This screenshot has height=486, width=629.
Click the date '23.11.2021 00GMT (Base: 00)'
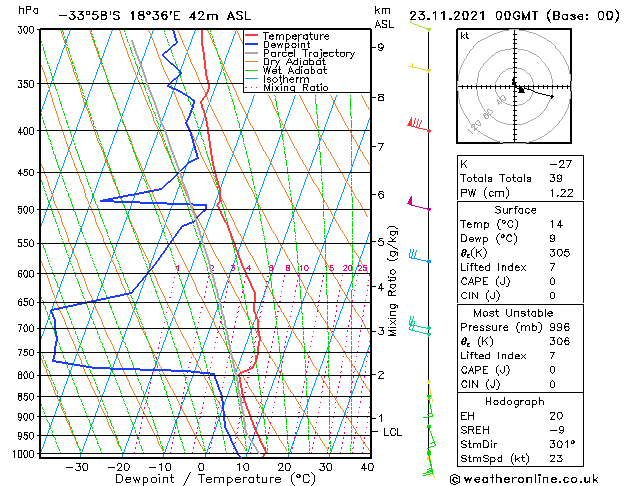click(x=514, y=16)
